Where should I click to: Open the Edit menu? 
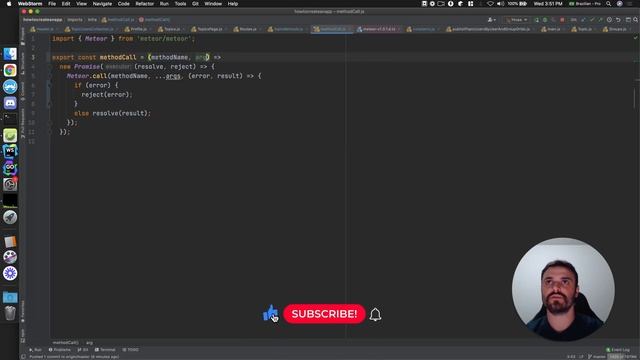tap(66, 4)
